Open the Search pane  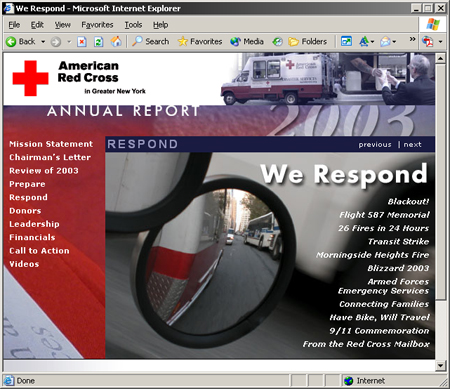pyautogui.click(x=151, y=42)
